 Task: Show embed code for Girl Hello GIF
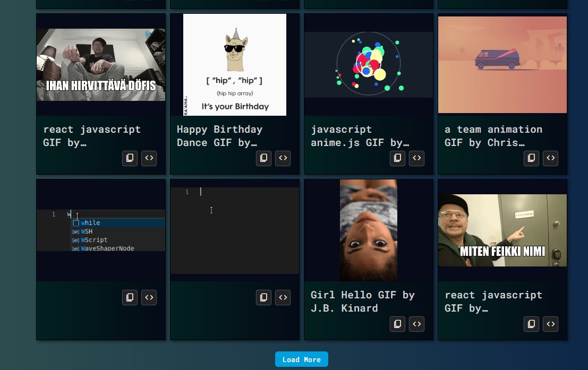click(417, 324)
